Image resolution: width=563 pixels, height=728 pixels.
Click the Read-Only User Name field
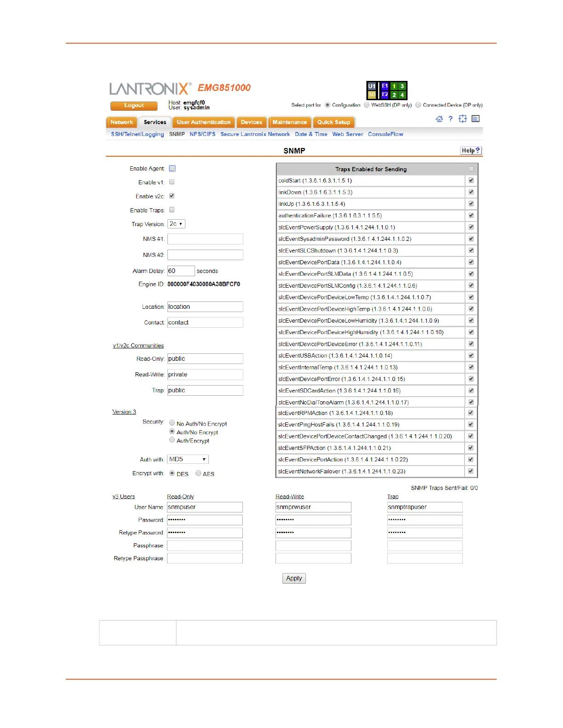coord(205,507)
